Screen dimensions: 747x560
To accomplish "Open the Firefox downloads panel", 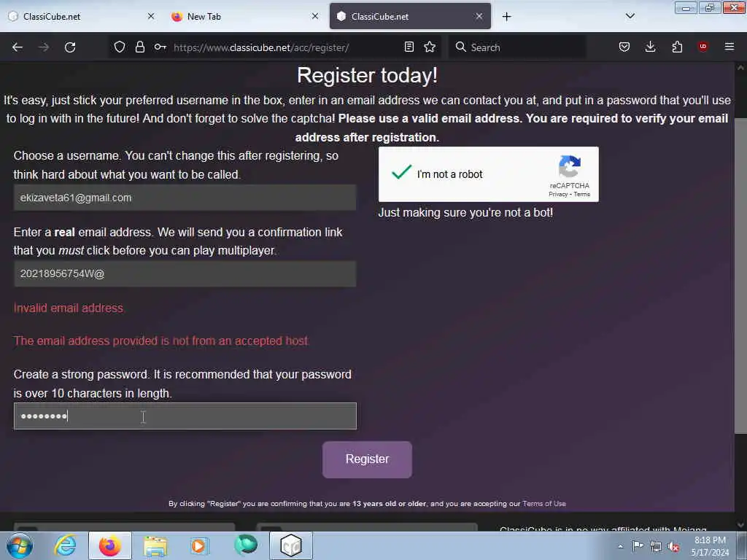I will coord(650,47).
